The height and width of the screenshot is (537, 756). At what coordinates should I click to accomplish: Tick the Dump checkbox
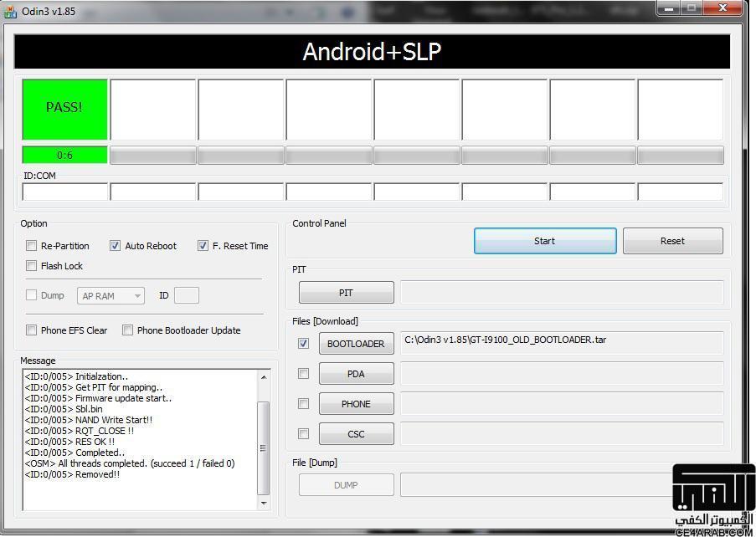coord(31,295)
